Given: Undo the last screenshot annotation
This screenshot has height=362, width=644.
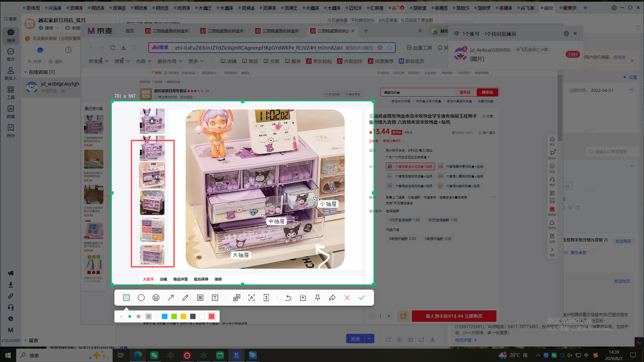Looking at the screenshot, I should coord(288,298).
